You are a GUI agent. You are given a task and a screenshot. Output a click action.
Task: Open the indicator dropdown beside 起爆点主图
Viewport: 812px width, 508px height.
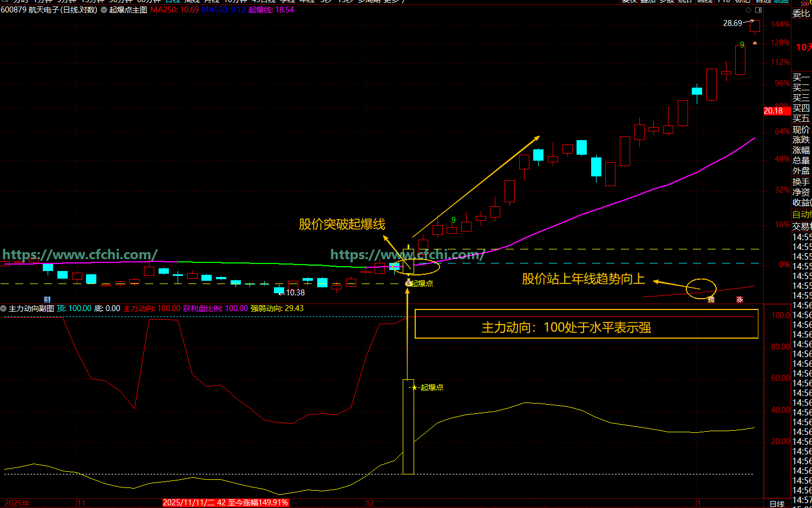pyautogui.click(x=104, y=10)
